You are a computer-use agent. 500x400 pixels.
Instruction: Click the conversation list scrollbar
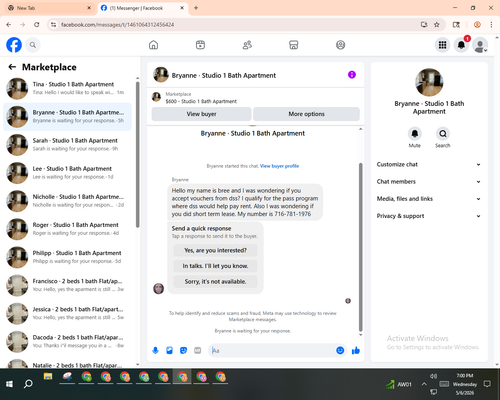click(x=137, y=155)
